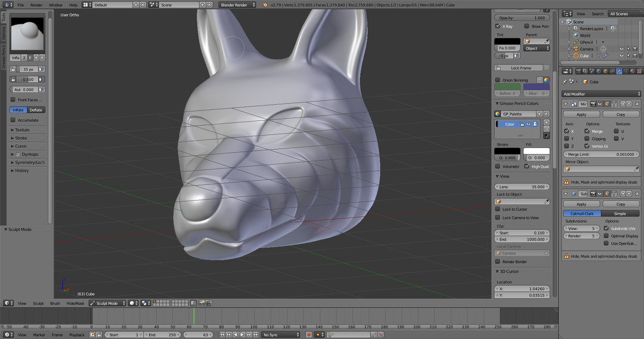Viewport: 644px width, 339px height.
Task: Open the Add Modifier dropdown
Action: pyautogui.click(x=601, y=94)
